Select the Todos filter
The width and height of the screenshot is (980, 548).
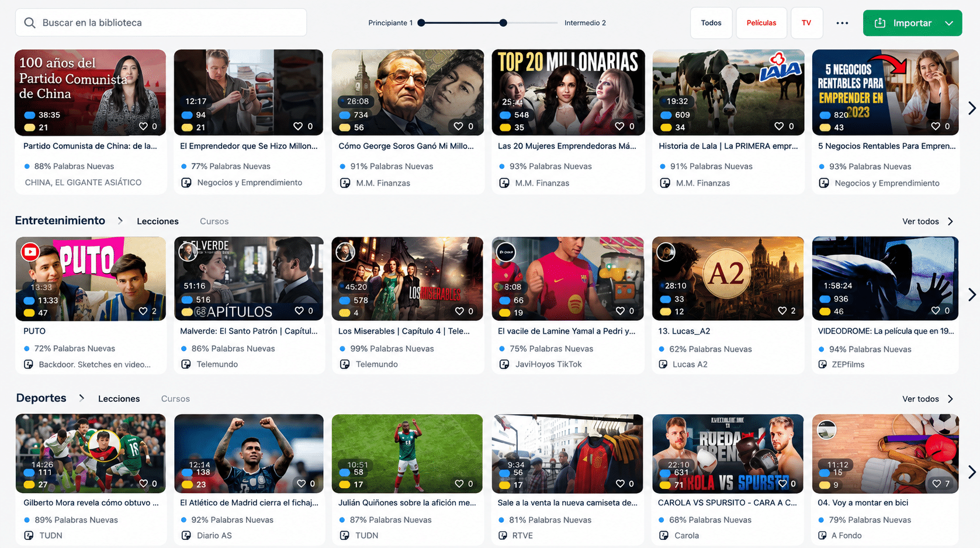[x=711, y=23]
